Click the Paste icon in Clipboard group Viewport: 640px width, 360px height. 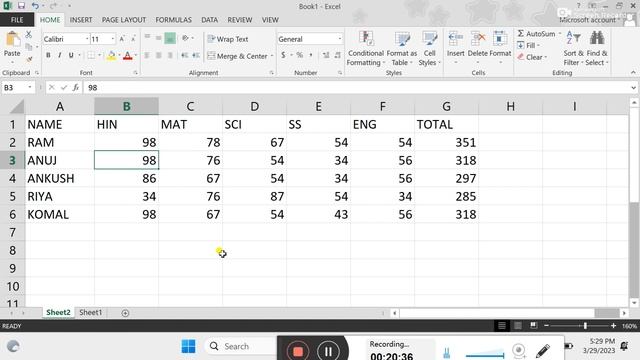tap(12, 40)
